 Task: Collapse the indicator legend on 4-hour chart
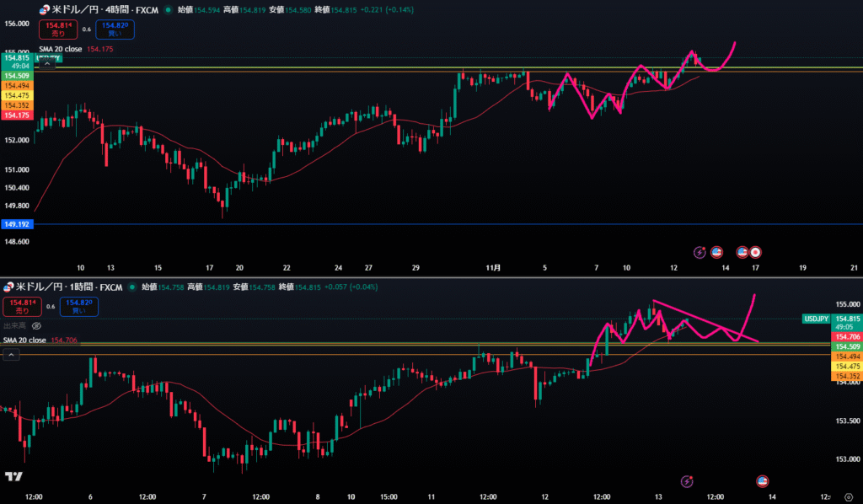47,62
